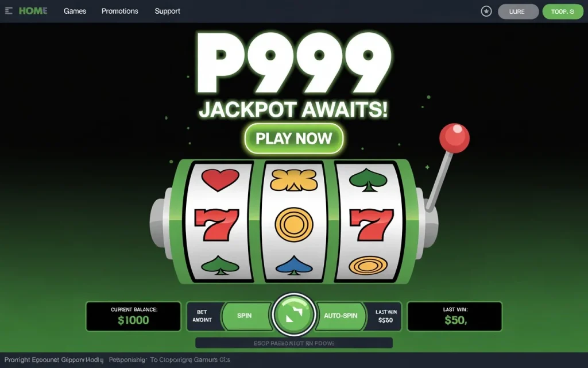588x368 pixels.
Task: Open the hamburger menu icon beside HOME
Action: (9, 11)
